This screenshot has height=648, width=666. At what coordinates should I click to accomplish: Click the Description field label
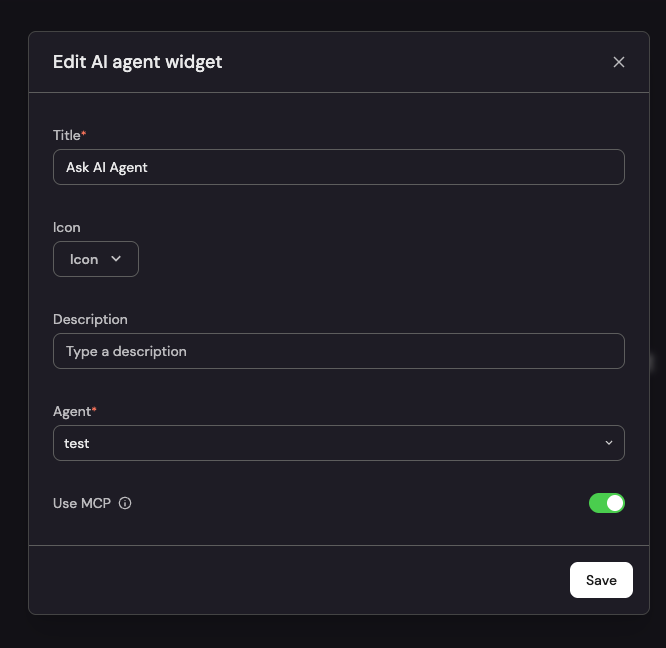tap(90, 319)
